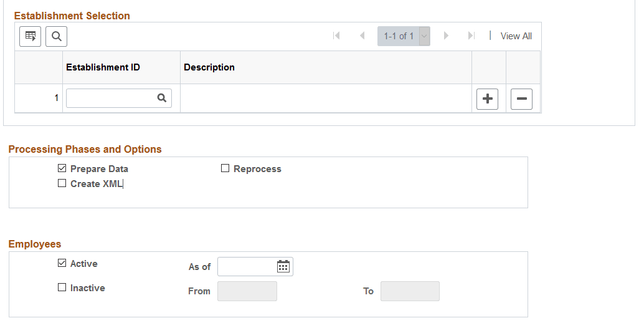Enable the Inactive employees checkbox
This screenshot has height=323, width=644.
click(62, 287)
